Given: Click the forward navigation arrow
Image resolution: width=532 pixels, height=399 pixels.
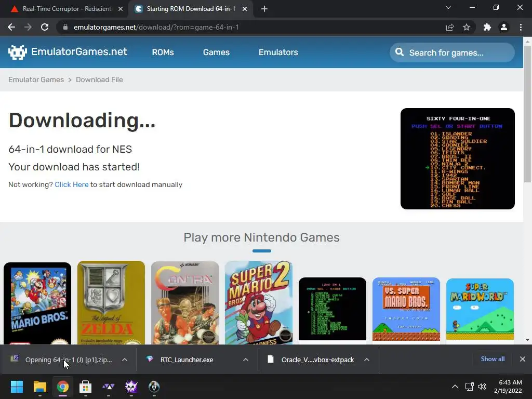Looking at the screenshot, I should [28, 27].
